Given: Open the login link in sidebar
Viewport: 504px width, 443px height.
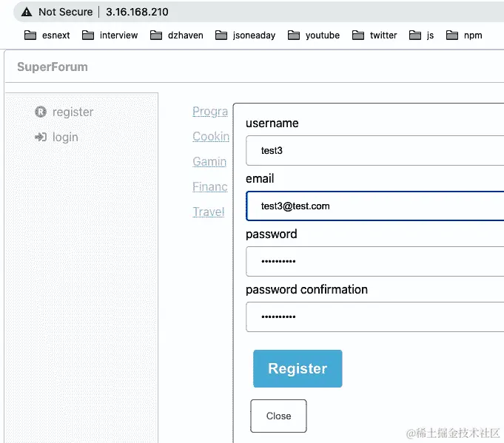Looking at the screenshot, I should pyautogui.click(x=65, y=138).
